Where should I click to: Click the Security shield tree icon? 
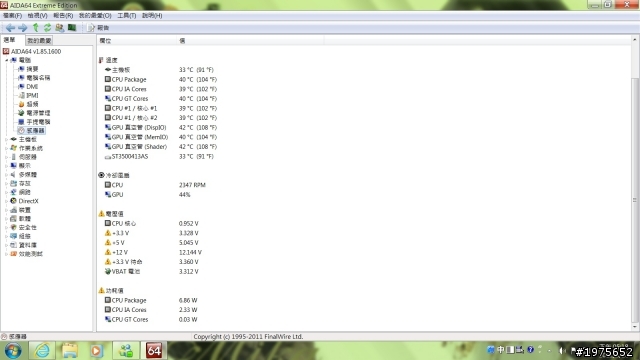click(13, 227)
